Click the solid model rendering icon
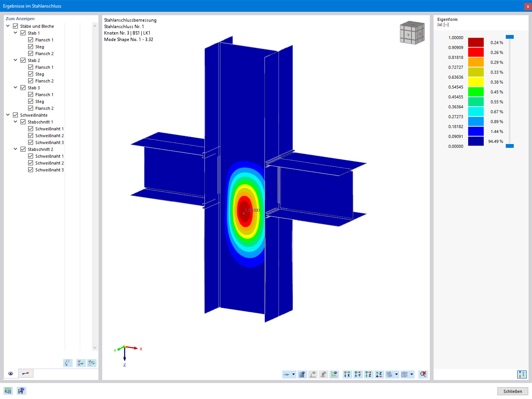Screen dimensions: 532x399 click(389, 375)
